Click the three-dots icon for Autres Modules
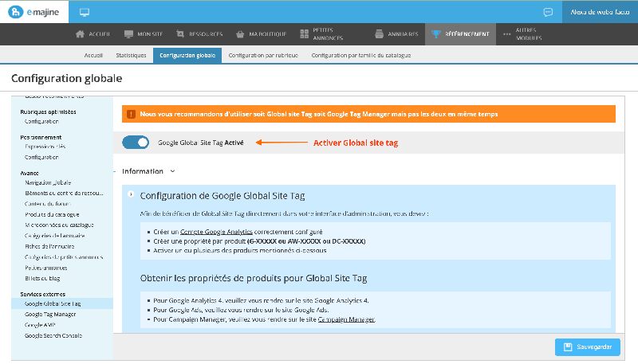 point(506,34)
